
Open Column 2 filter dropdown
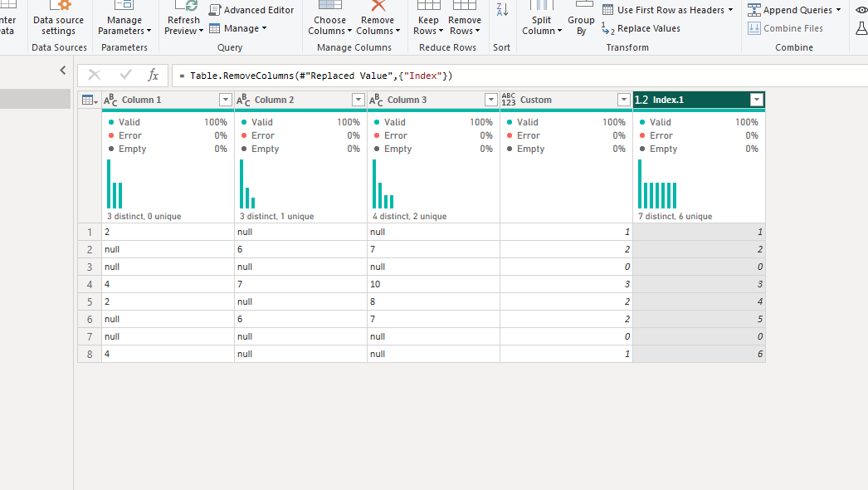[x=358, y=100]
